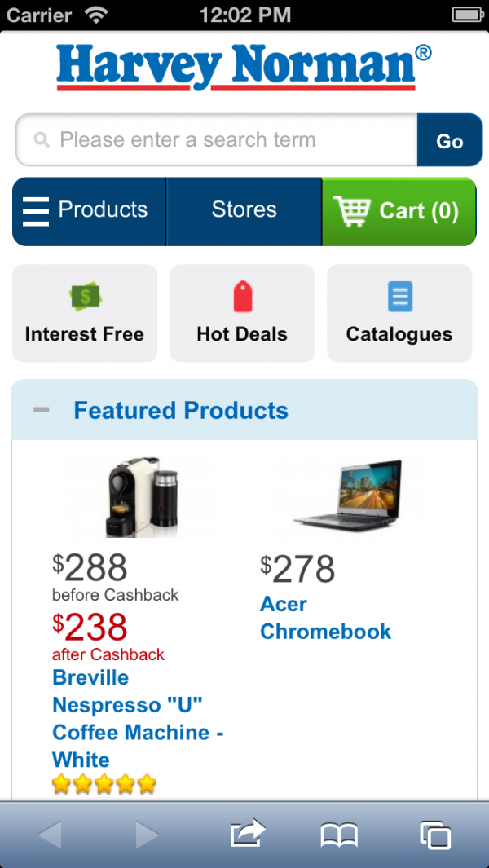Image resolution: width=489 pixels, height=868 pixels.
Task: Open the browser share icon
Action: (248, 834)
